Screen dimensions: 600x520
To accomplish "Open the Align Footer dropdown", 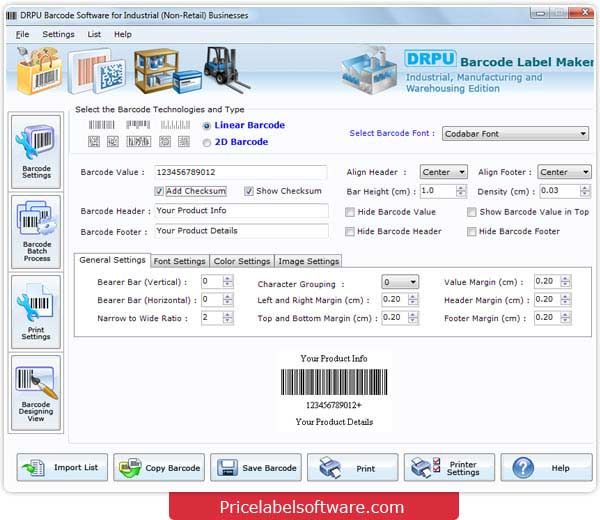I will click(x=564, y=172).
